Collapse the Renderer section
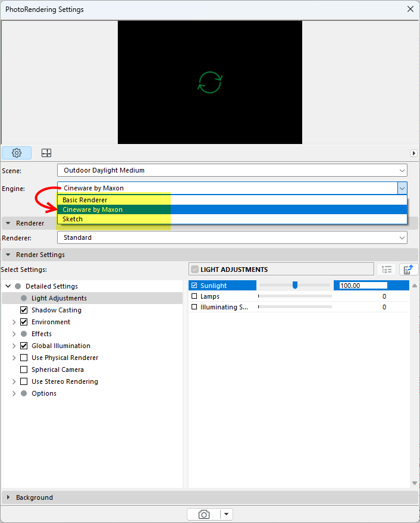Image resolution: width=420 pixels, height=523 pixels. (x=8, y=223)
